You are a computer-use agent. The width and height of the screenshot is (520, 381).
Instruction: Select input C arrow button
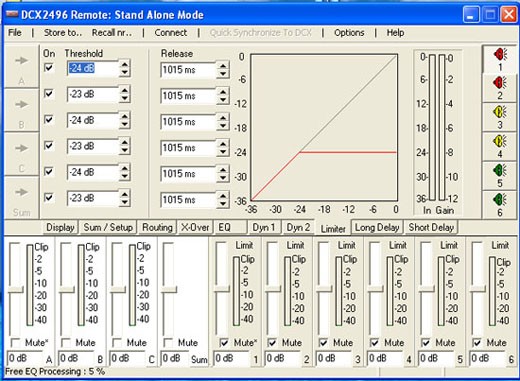[22, 154]
